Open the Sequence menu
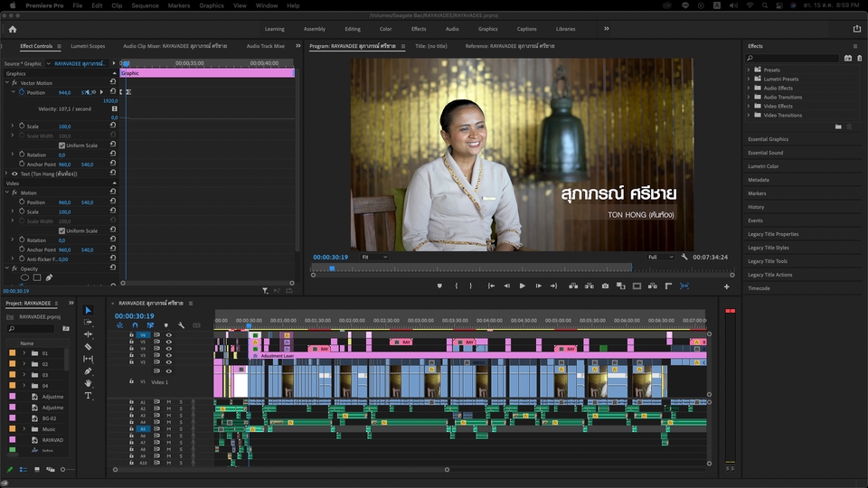Image resolution: width=868 pixels, height=488 pixels. tap(145, 5)
